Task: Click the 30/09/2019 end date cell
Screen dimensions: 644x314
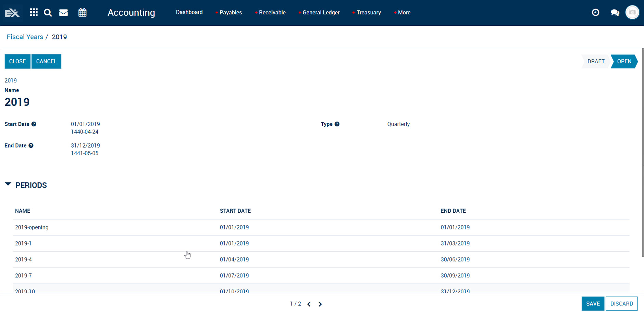Action: point(455,276)
